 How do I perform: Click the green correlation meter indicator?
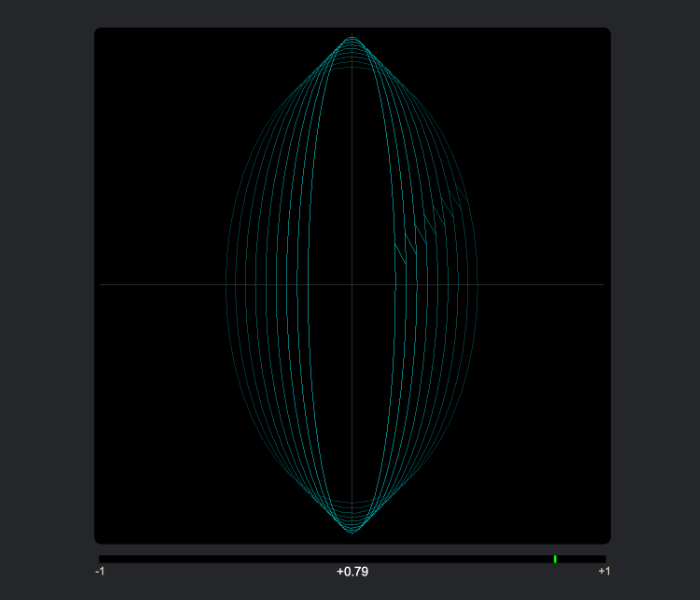coord(555,559)
